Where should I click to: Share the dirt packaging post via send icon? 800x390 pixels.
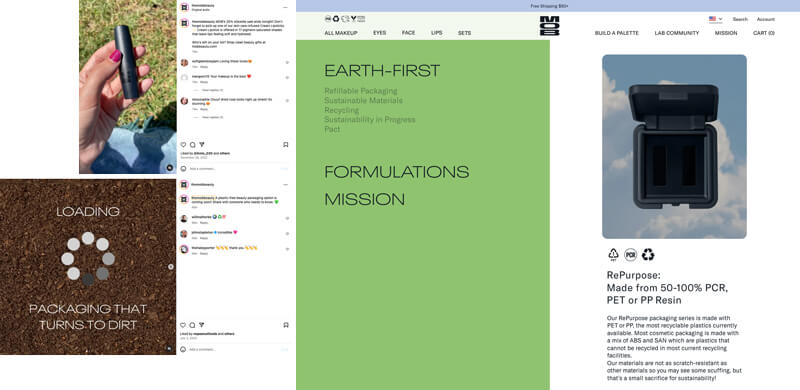(202, 325)
